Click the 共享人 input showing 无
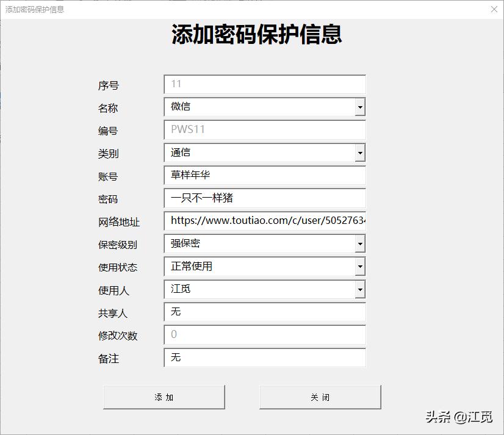Image resolution: width=504 pixels, height=435 pixels. [264, 312]
